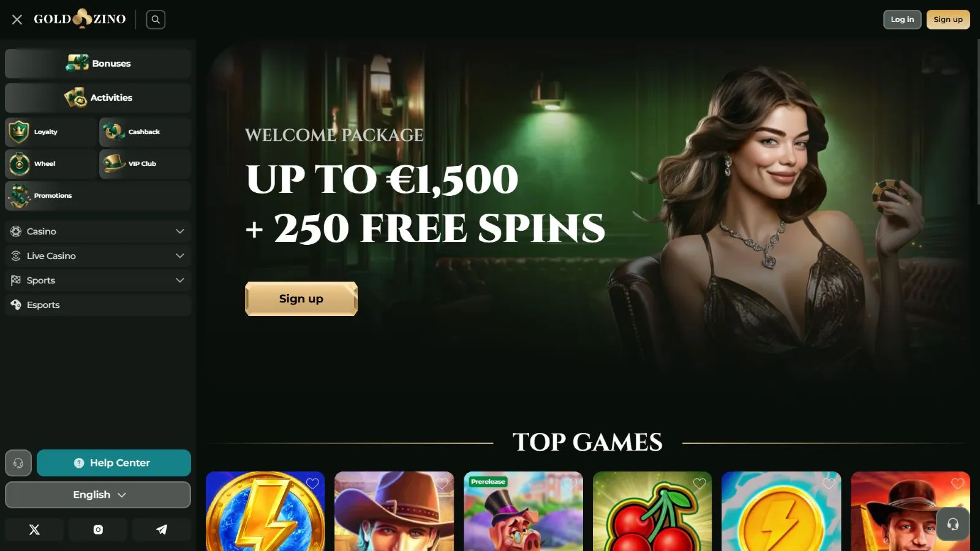Open the Wheel bonus tile

50,163
